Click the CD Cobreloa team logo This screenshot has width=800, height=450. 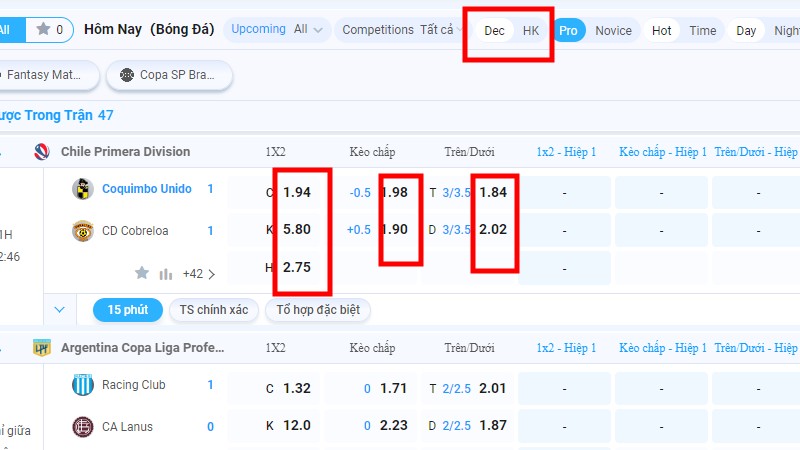click(82, 231)
